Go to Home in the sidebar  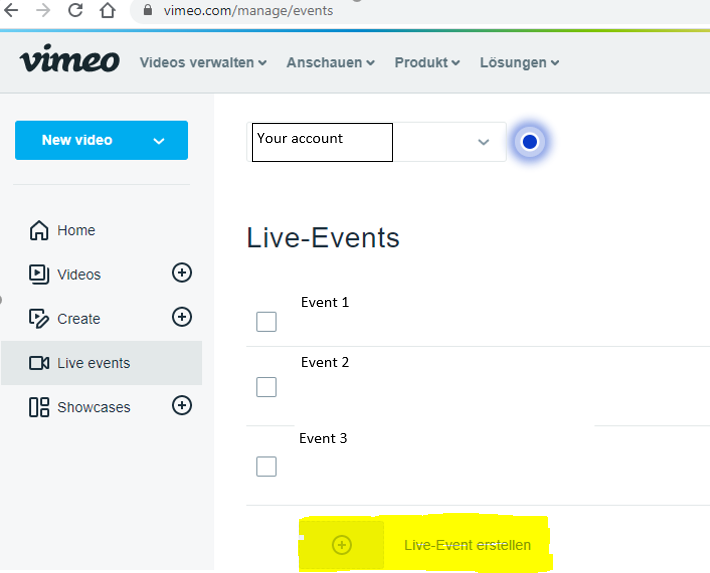tap(76, 230)
